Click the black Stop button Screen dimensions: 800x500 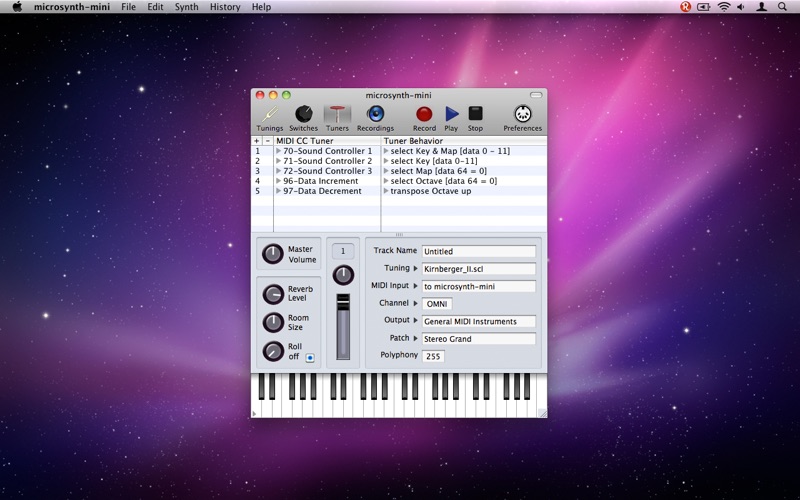click(x=475, y=119)
